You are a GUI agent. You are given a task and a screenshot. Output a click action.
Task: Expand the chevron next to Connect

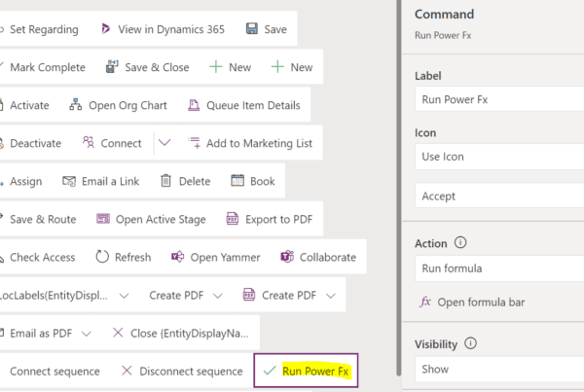164,143
